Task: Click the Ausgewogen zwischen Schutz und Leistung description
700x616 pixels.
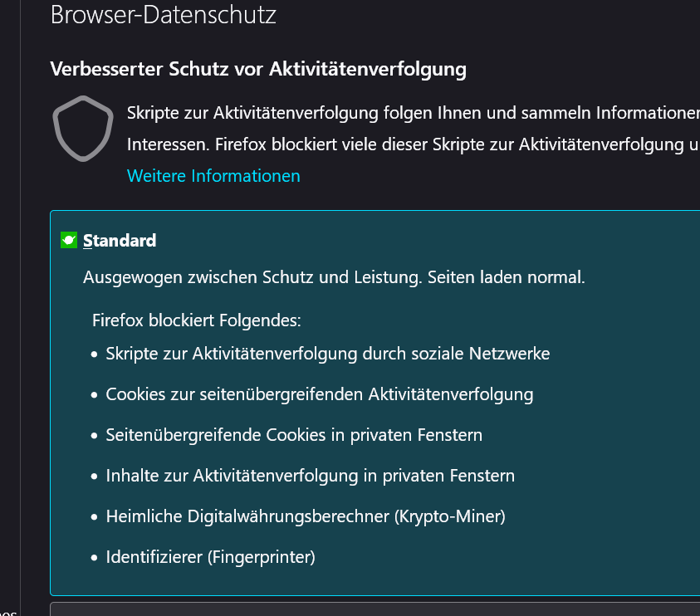Action: click(x=334, y=277)
